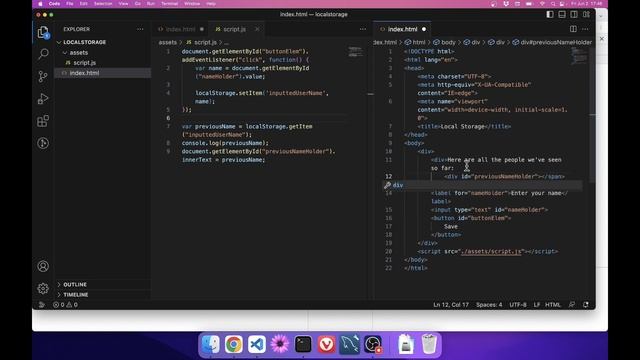Screen dimensions: 640x360
Task: Launch Vivaldi browser from the Dock
Action: (326, 344)
